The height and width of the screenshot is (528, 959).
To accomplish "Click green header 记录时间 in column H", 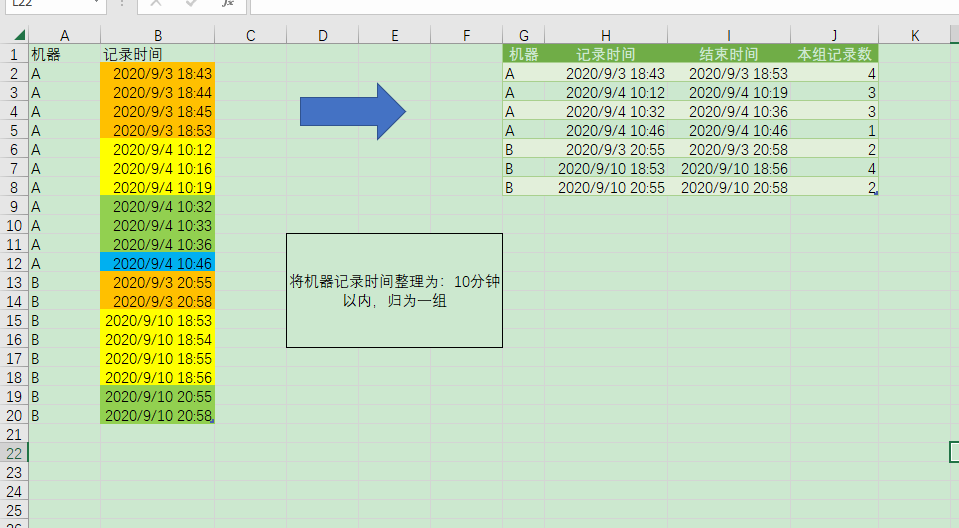I will click(605, 54).
